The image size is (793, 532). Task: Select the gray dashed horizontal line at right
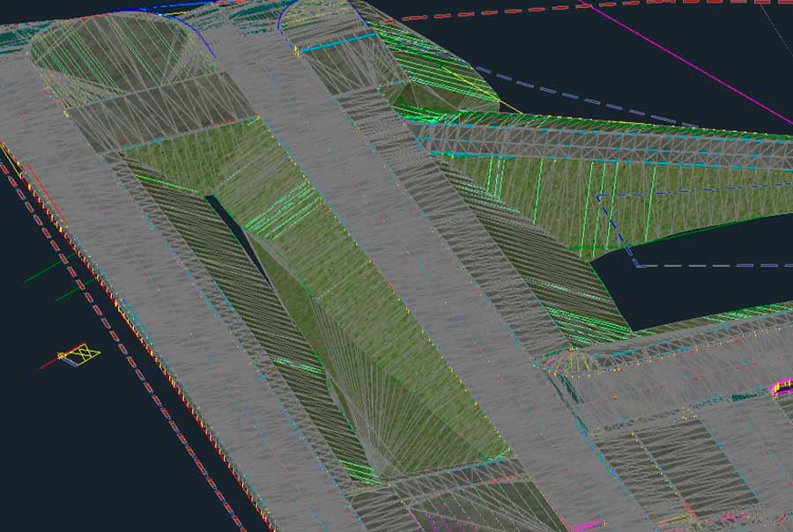pos(714,265)
